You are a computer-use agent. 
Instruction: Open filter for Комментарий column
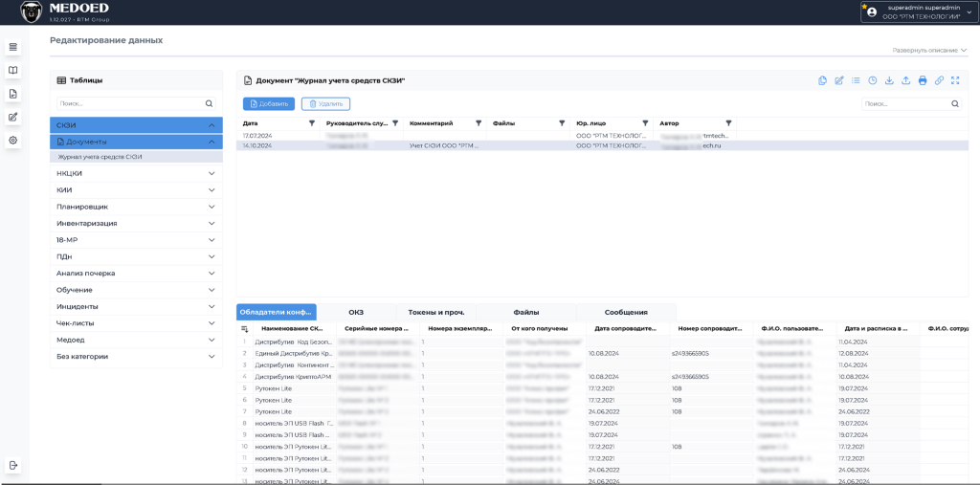tap(479, 123)
